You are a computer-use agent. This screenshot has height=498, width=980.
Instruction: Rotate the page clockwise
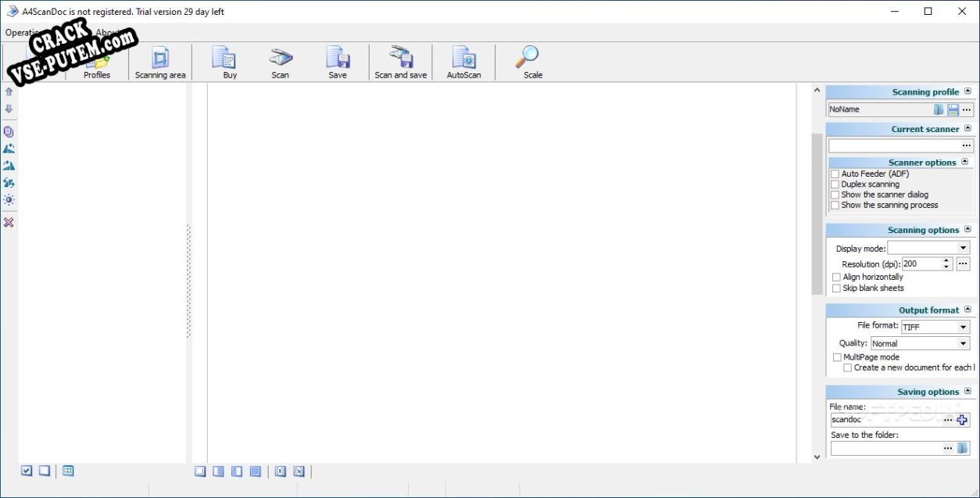coord(9,166)
